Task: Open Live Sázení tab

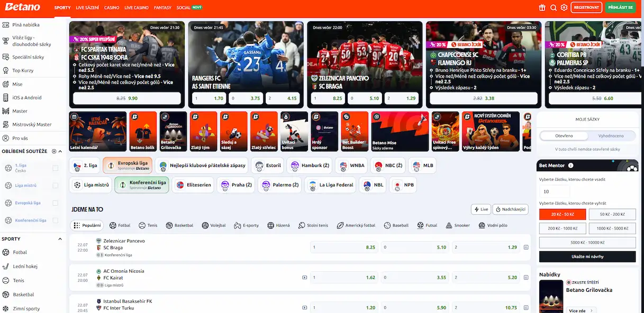Action: point(87,8)
